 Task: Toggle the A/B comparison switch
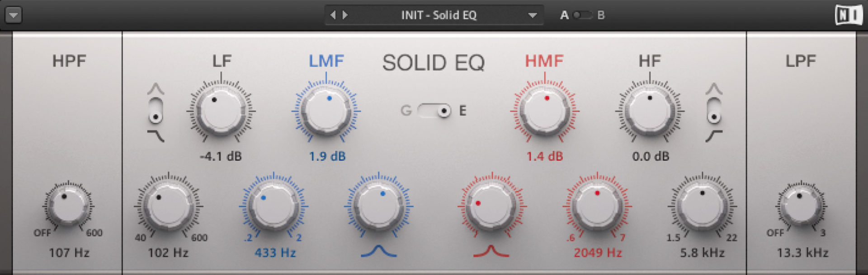582,15
